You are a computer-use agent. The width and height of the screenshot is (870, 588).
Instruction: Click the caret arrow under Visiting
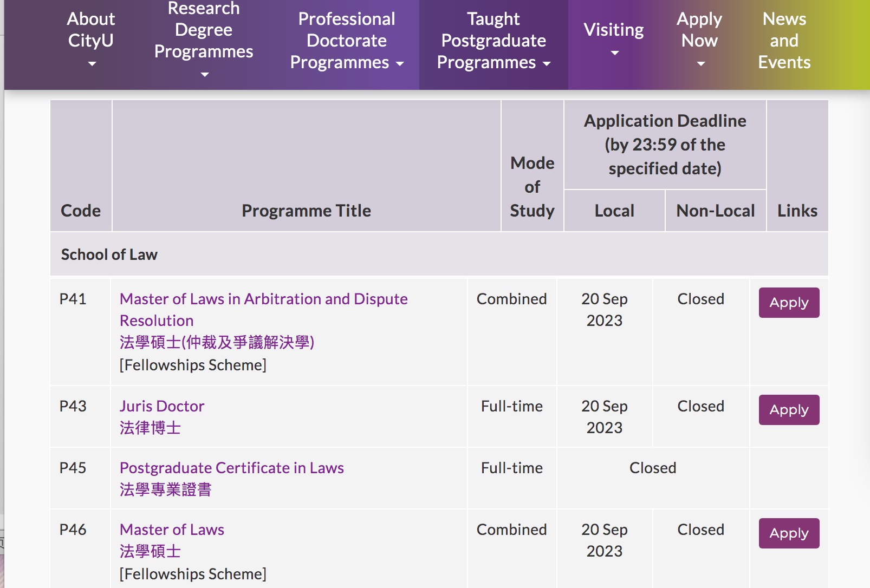614,53
